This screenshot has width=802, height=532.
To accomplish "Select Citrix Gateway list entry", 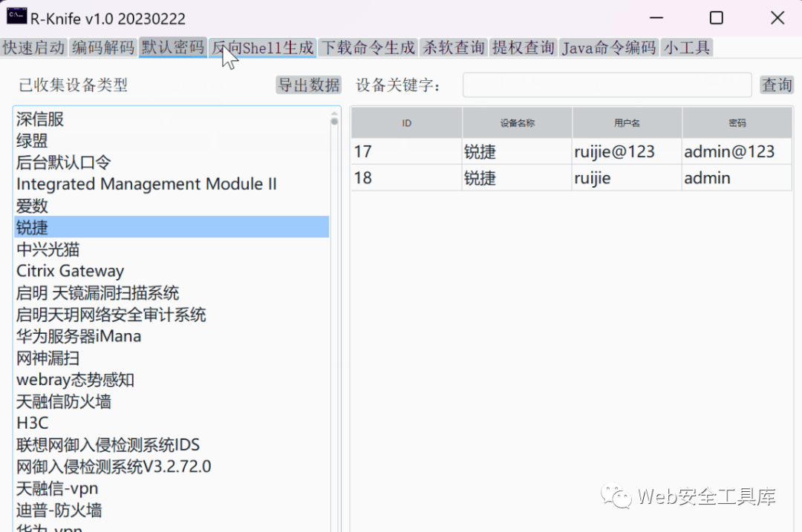I will [x=172, y=271].
